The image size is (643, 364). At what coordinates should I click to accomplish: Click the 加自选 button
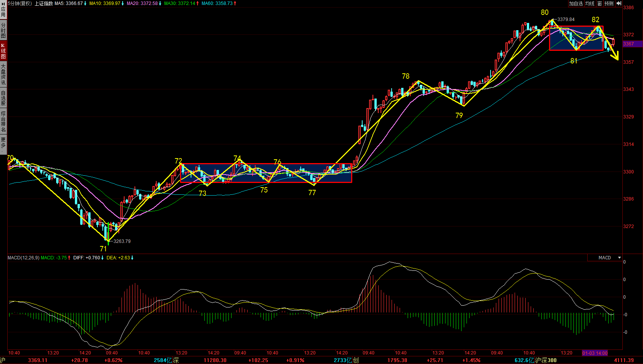click(576, 3)
